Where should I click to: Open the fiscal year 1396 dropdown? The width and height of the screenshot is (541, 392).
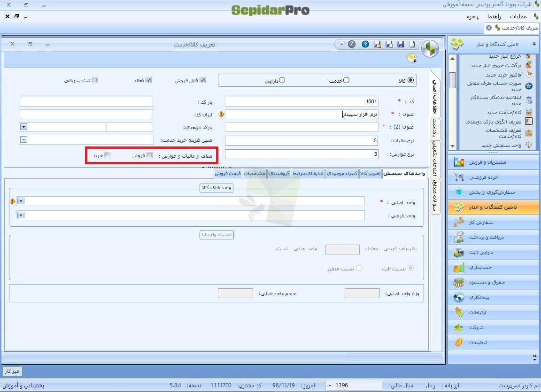pyautogui.click(x=330, y=385)
